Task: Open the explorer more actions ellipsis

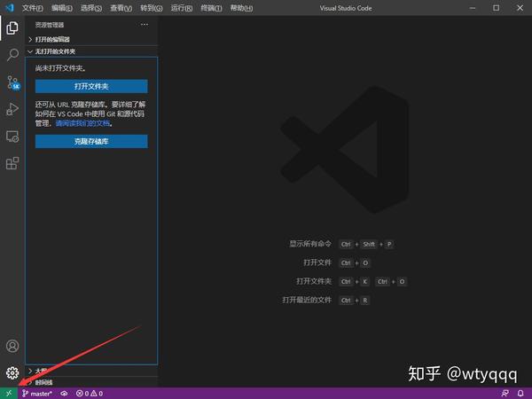Action: pyautogui.click(x=145, y=25)
